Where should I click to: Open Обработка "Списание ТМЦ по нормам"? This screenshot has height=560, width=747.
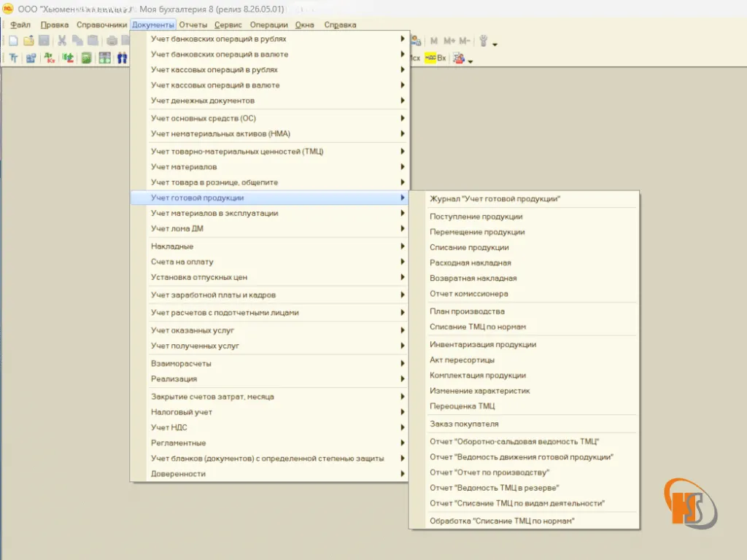pyautogui.click(x=524, y=521)
